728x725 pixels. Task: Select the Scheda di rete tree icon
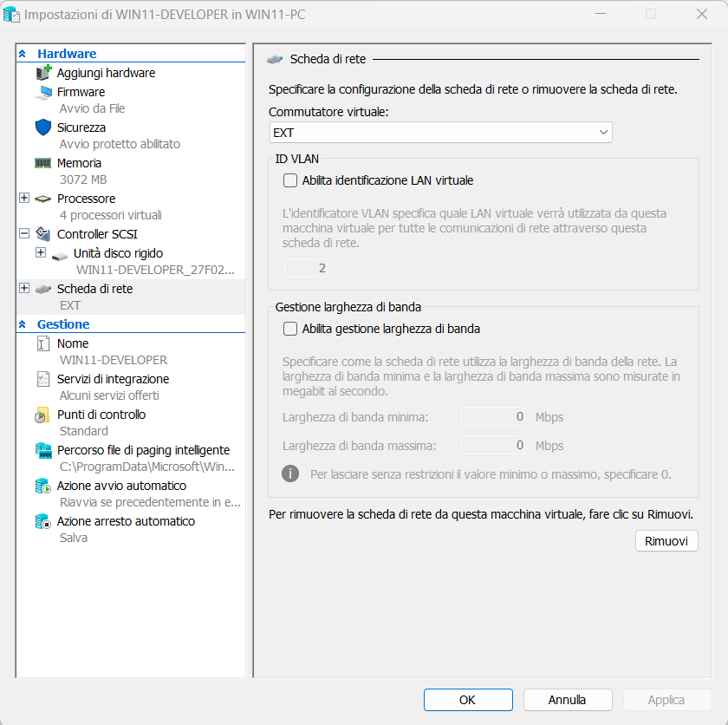coord(43,290)
